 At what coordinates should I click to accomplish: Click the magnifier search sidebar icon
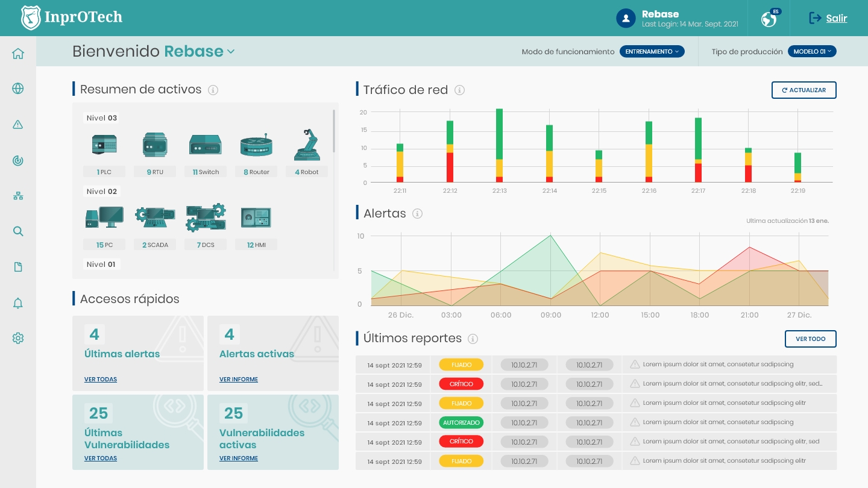18,231
